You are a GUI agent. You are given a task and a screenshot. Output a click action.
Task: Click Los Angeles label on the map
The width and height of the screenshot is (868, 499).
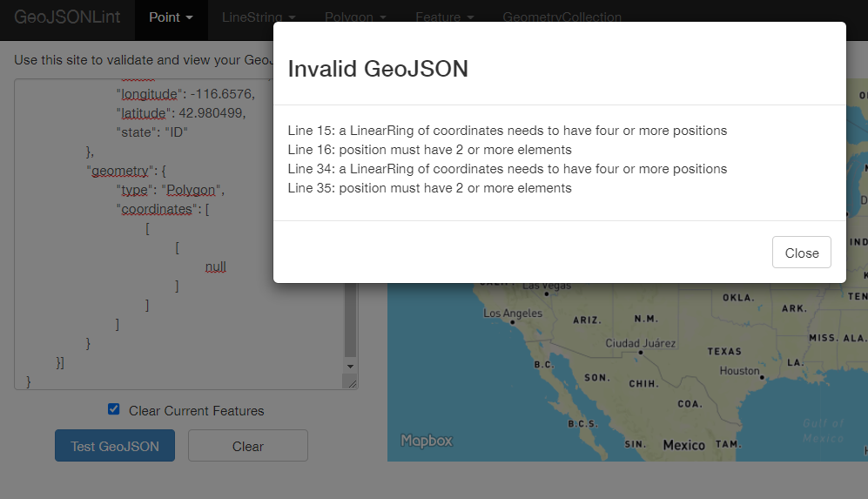[513, 313]
